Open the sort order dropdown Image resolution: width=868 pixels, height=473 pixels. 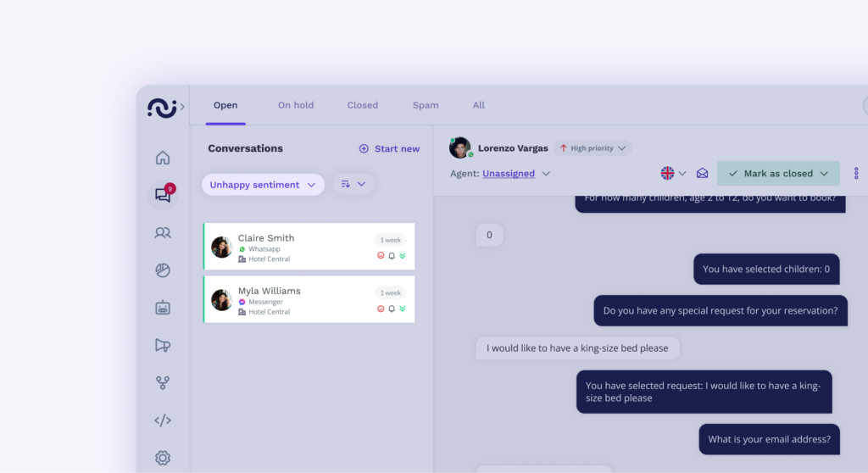pyautogui.click(x=353, y=184)
